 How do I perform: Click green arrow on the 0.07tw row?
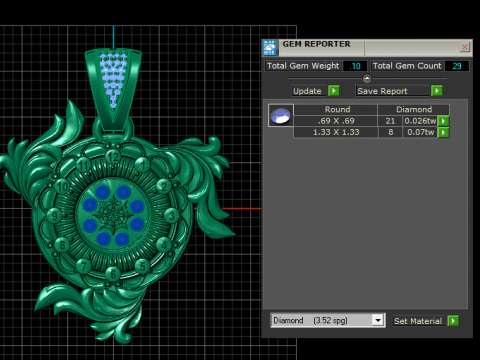[443, 132]
